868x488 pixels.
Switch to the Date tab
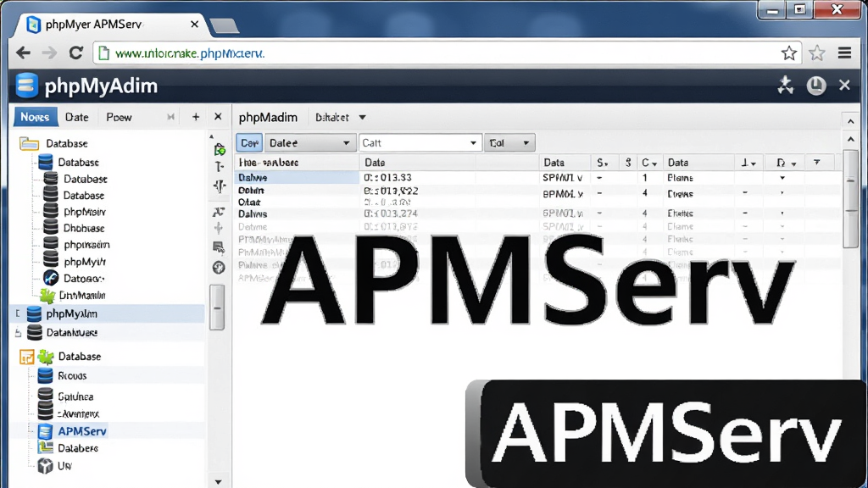pyautogui.click(x=76, y=117)
